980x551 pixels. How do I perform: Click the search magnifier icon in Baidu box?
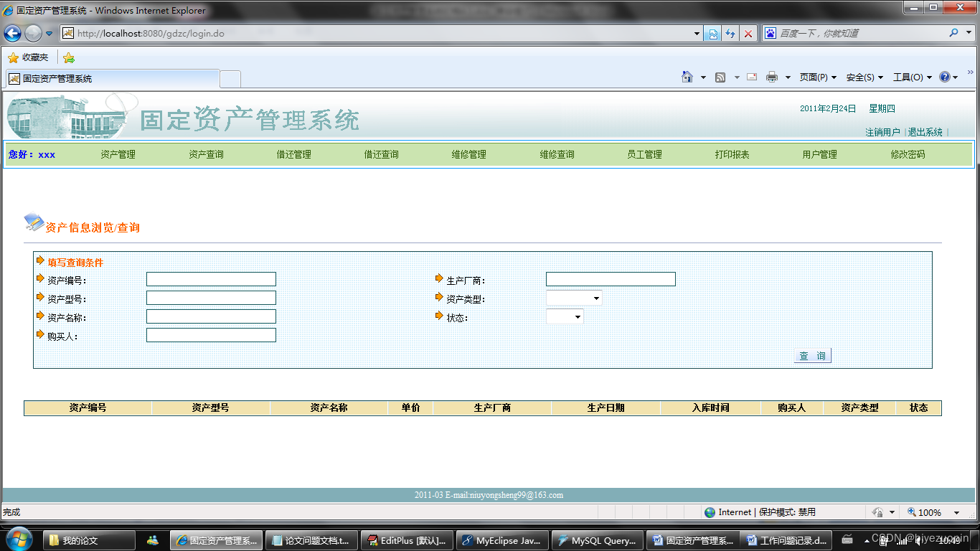click(x=953, y=33)
